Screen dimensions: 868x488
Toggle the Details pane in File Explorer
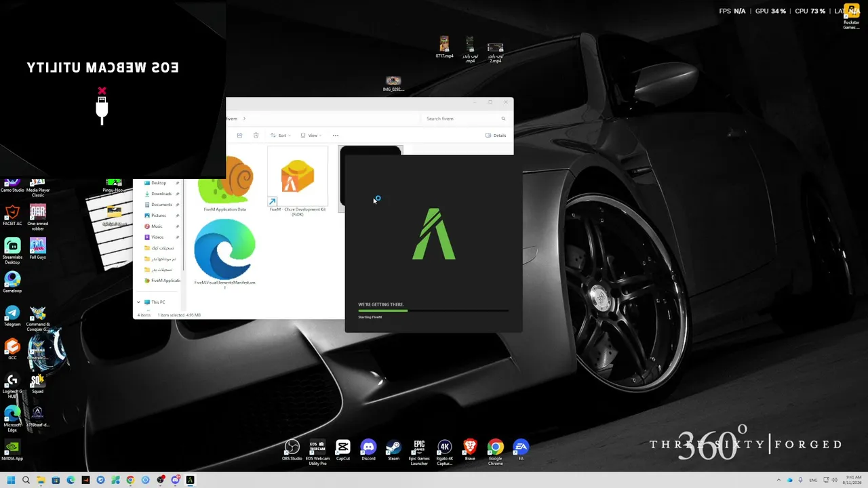click(x=496, y=136)
